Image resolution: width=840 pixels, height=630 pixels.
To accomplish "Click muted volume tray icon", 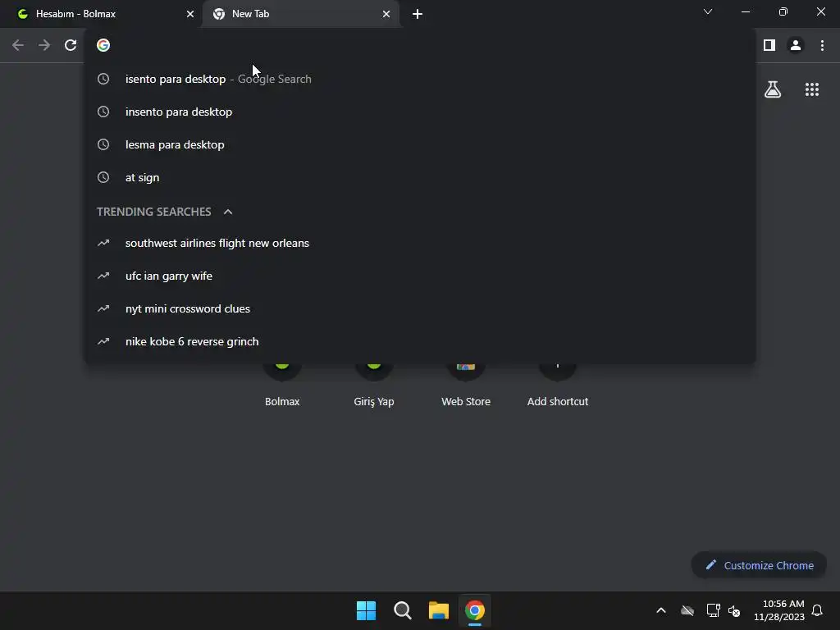I will click(x=734, y=610).
